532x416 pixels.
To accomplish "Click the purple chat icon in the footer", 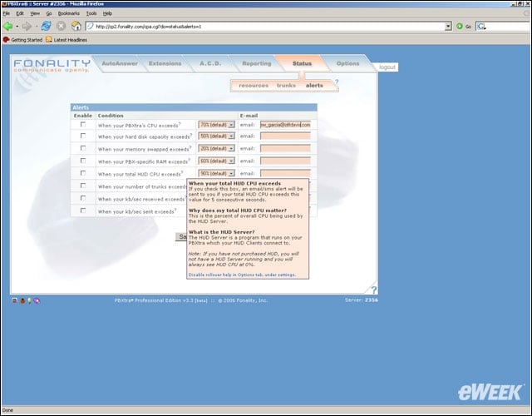I will coord(37,300).
